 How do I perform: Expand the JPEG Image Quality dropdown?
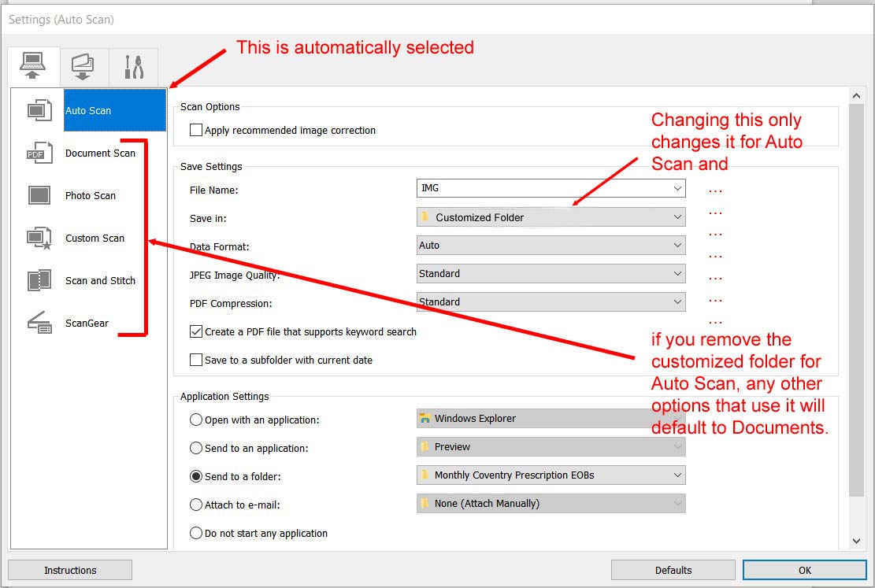[551, 274]
